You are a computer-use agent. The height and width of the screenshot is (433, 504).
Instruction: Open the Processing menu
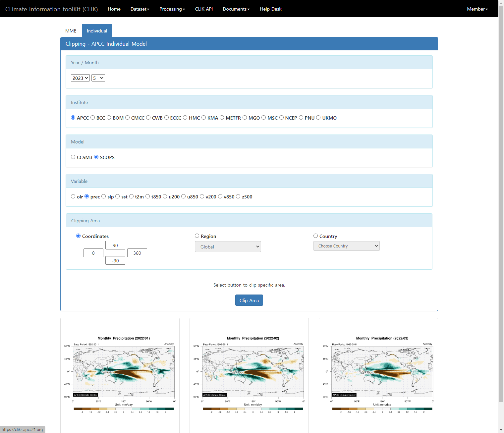point(172,9)
